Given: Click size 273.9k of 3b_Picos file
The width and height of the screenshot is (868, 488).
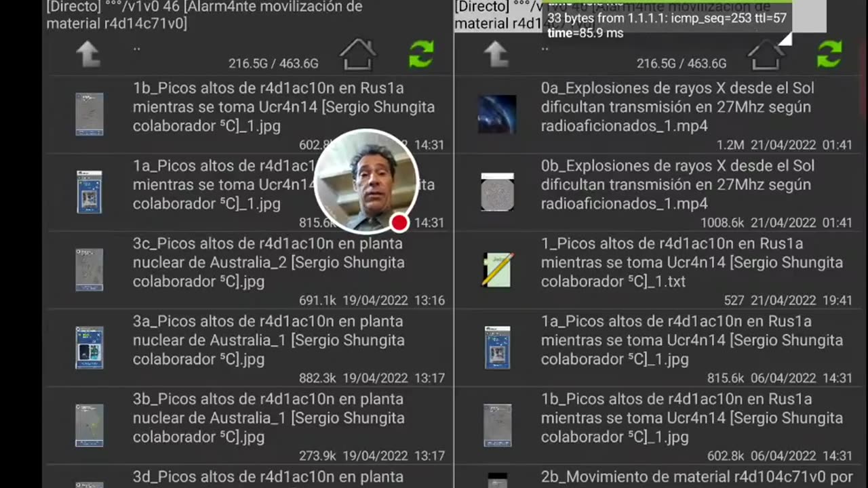Looking at the screenshot, I should (x=317, y=457).
